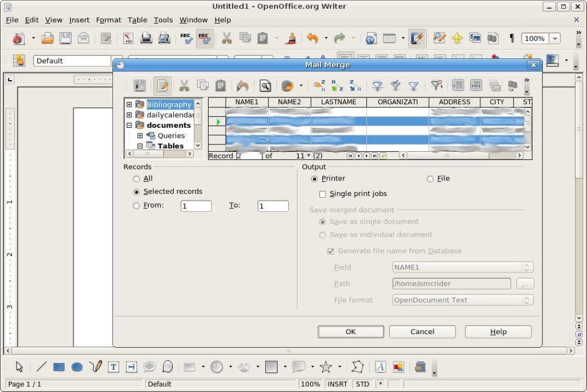
Task: Open file using the folder icon
Action: click(48, 38)
